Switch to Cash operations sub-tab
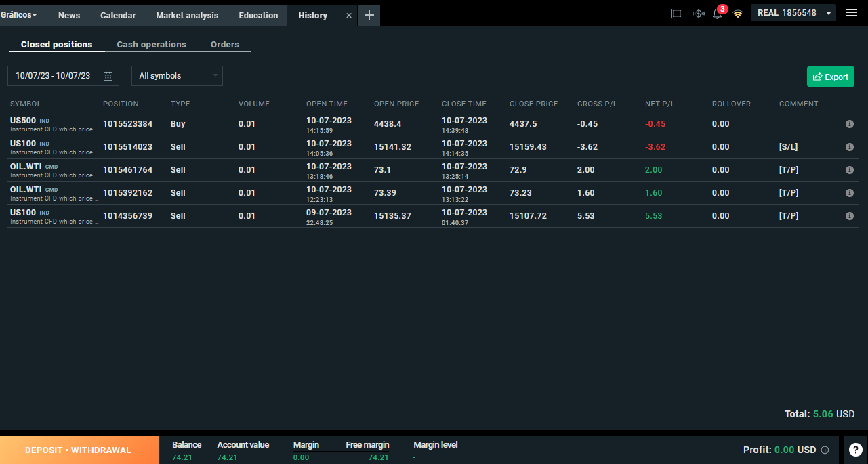 point(151,44)
